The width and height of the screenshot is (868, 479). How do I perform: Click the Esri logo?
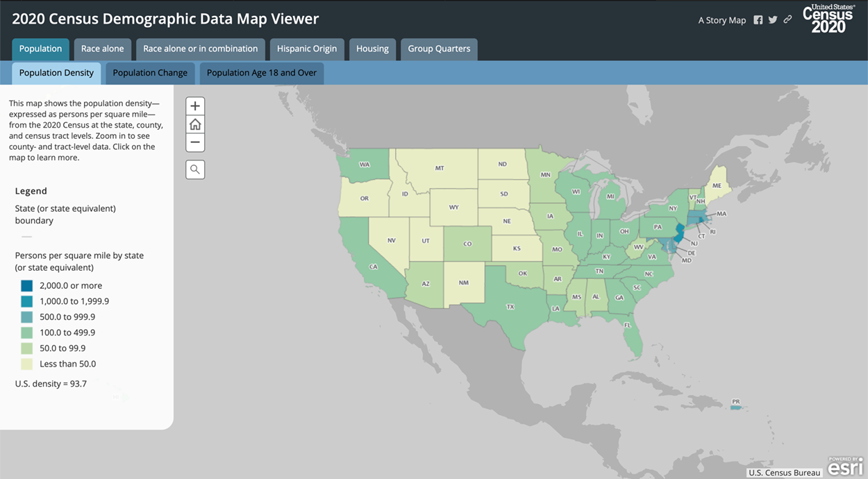pos(845,466)
